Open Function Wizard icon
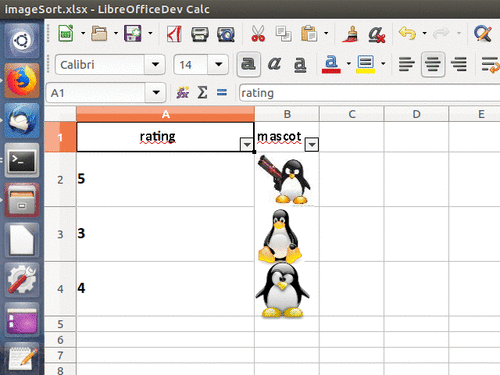Viewport: 500px width, 375px height. [x=183, y=92]
